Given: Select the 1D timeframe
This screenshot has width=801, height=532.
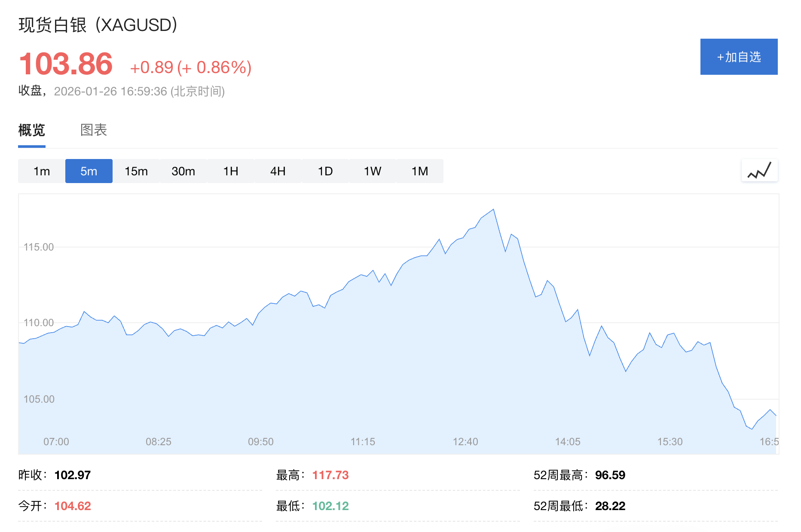Looking at the screenshot, I should coord(325,171).
